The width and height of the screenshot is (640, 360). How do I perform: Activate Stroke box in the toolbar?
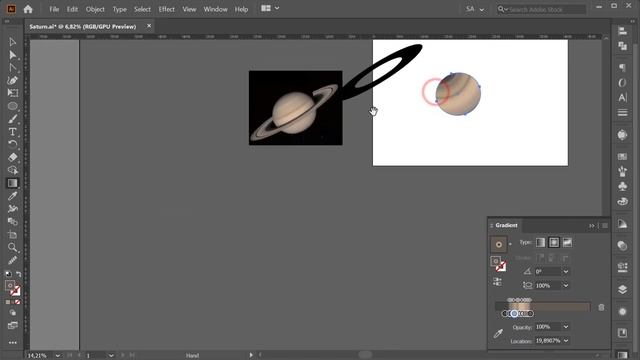(16, 291)
